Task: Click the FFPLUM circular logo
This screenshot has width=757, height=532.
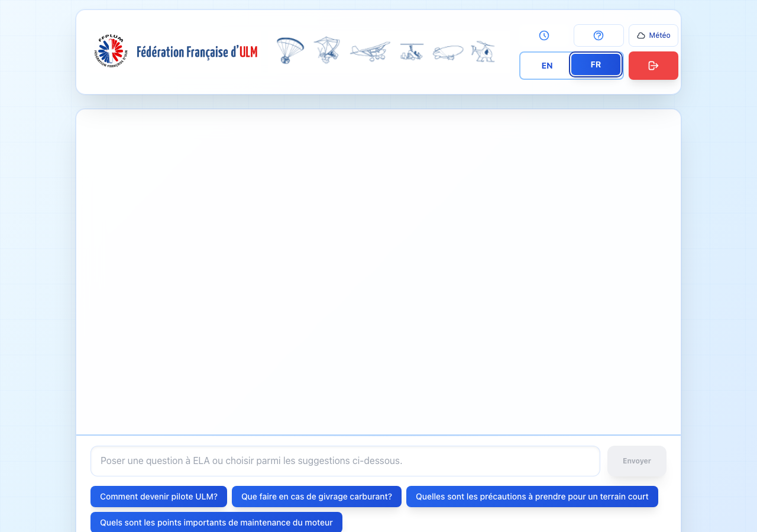Action: pyautogui.click(x=111, y=51)
